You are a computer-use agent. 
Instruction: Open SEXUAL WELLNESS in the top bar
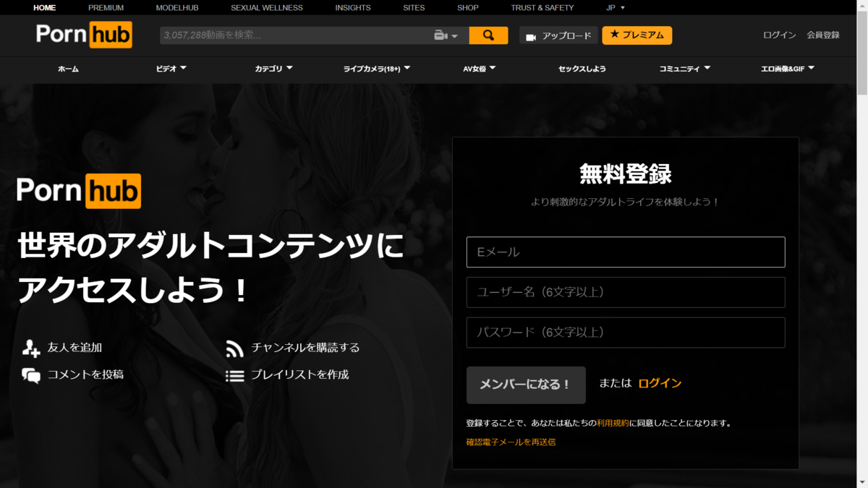pyautogui.click(x=267, y=8)
